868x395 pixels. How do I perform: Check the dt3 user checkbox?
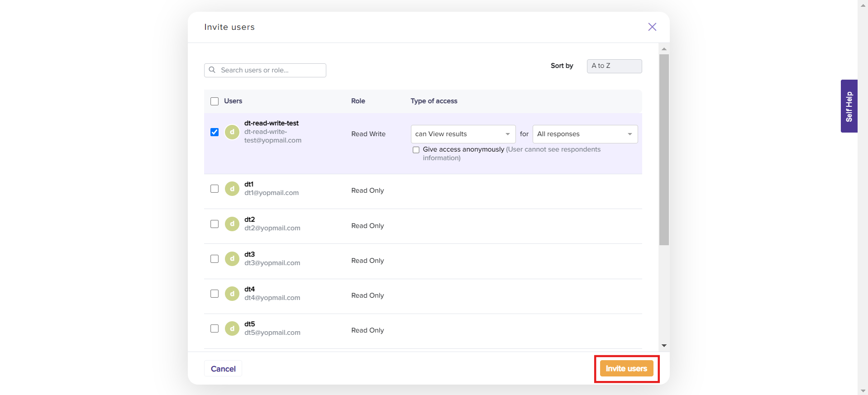click(x=215, y=259)
